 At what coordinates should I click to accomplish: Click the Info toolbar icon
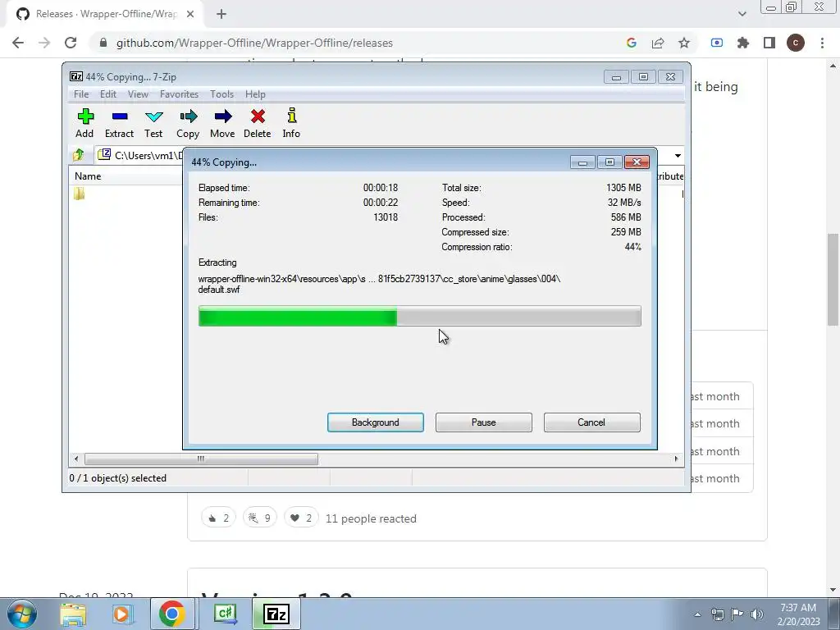[291, 123]
